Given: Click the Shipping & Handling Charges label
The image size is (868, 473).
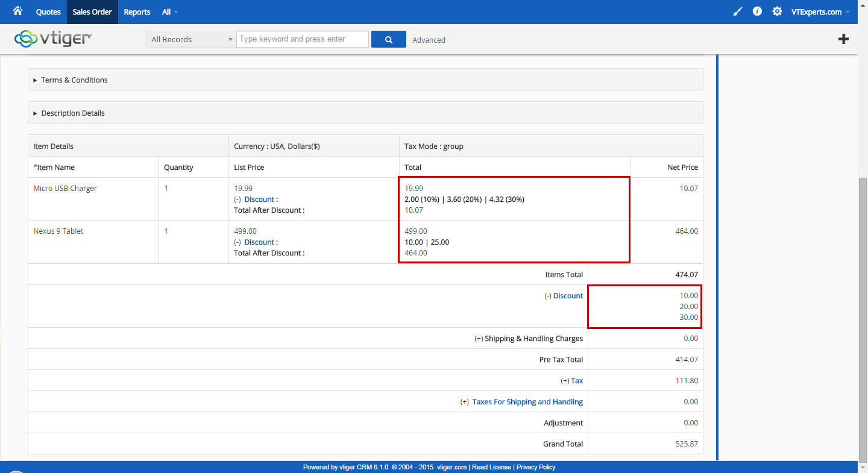Looking at the screenshot, I should pyautogui.click(x=533, y=339).
